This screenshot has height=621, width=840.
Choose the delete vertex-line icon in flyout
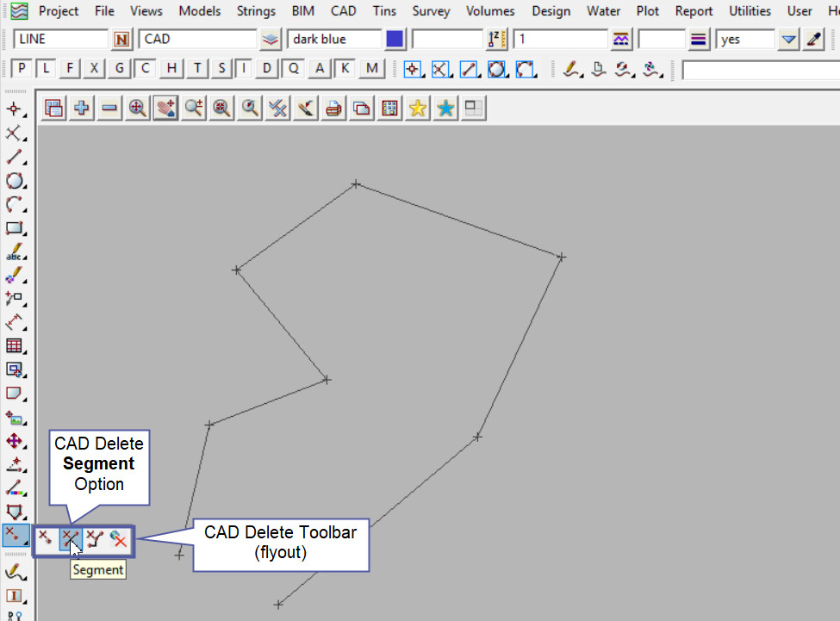(x=95, y=539)
